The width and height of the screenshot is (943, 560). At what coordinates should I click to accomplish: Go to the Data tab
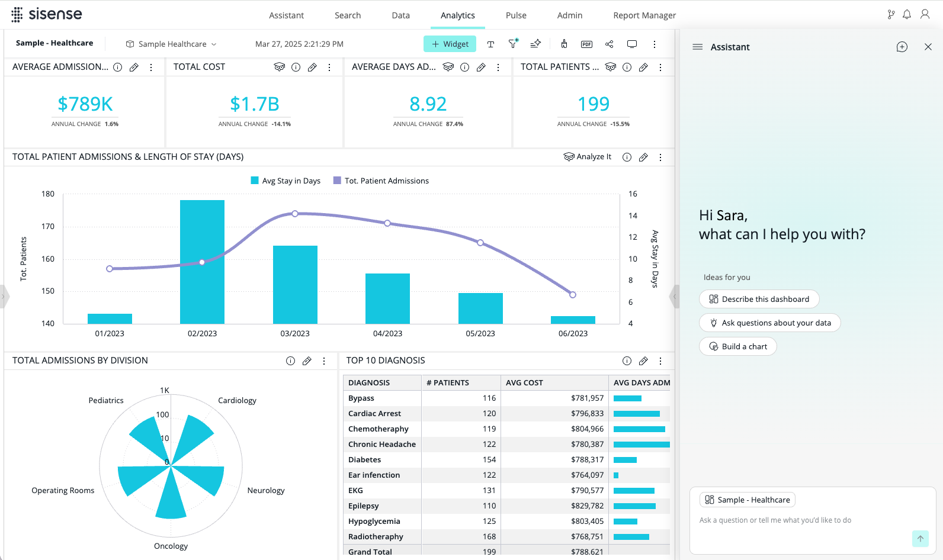click(400, 15)
